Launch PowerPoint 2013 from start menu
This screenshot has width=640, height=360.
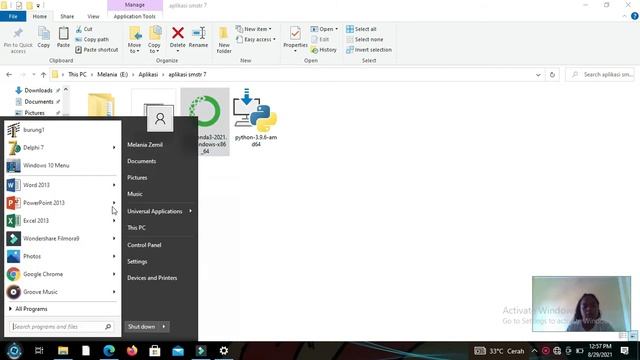(62, 203)
